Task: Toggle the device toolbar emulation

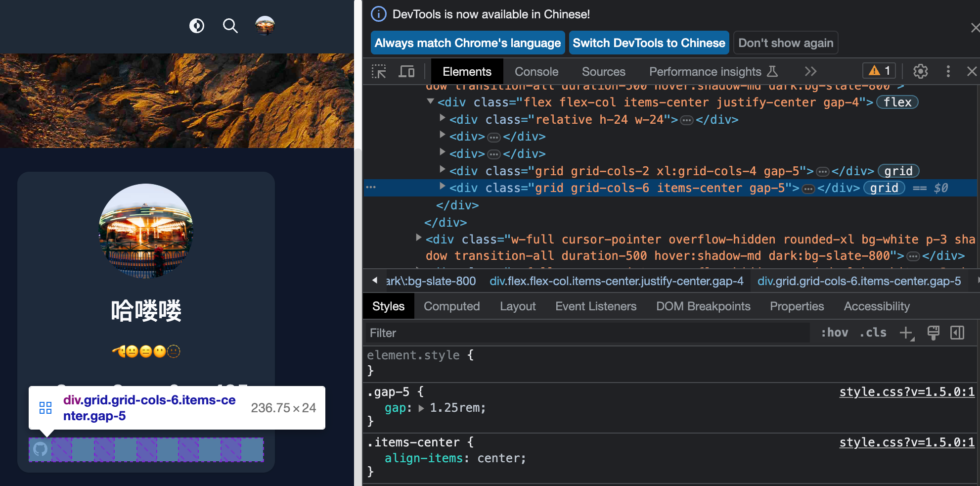Action: click(x=406, y=71)
